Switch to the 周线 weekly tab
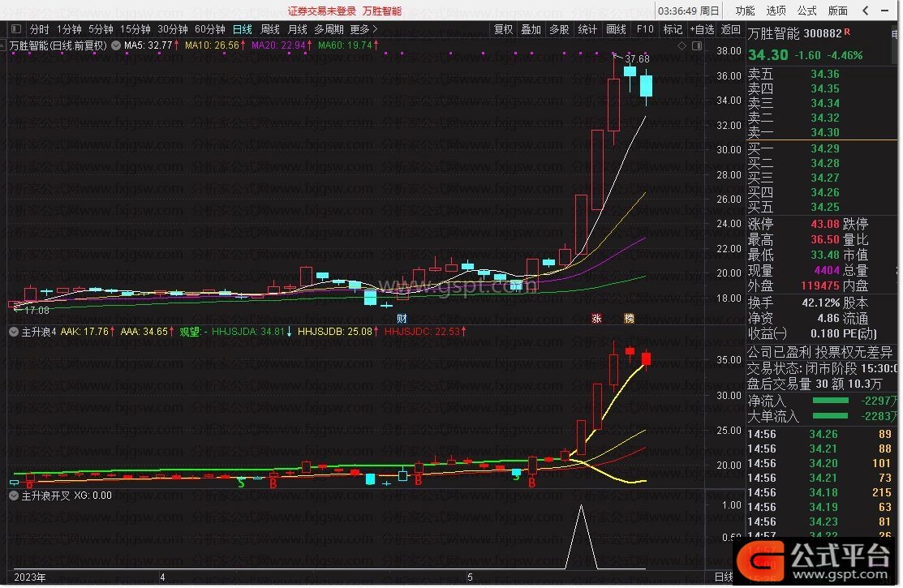Screen dimensions: 903x588 270,29
